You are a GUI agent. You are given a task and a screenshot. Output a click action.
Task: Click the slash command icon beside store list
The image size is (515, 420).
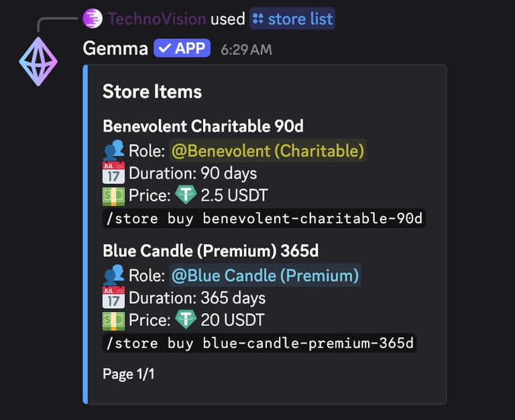(x=258, y=19)
